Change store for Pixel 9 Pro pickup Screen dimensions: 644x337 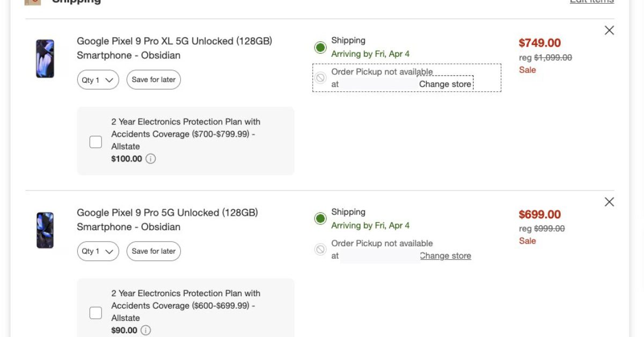445,256
